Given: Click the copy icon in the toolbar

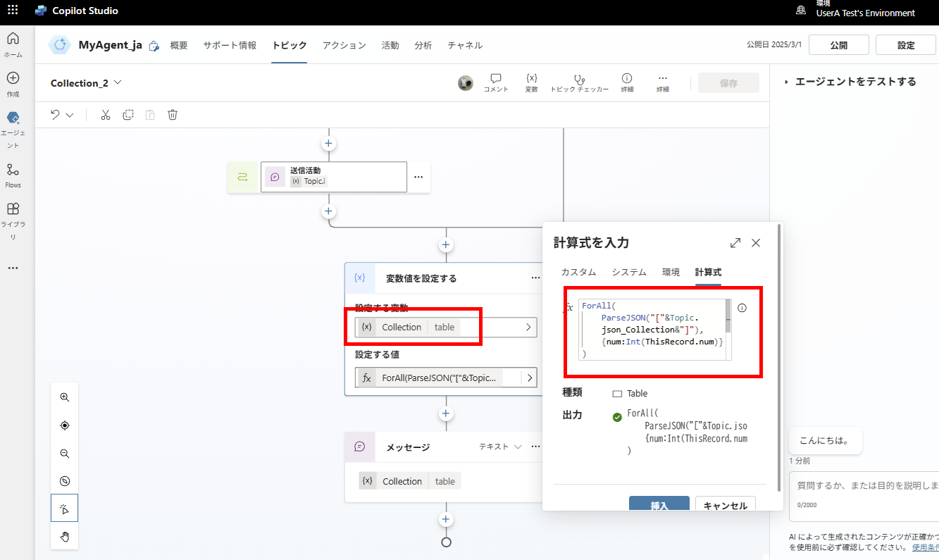Looking at the screenshot, I should (x=128, y=114).
